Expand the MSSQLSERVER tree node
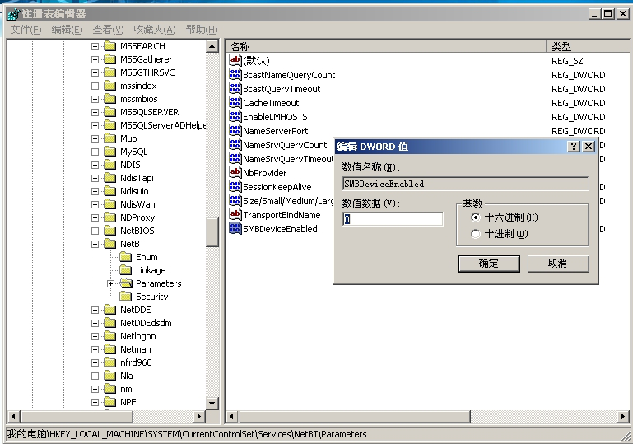633x444 pixels. (95, 112)
